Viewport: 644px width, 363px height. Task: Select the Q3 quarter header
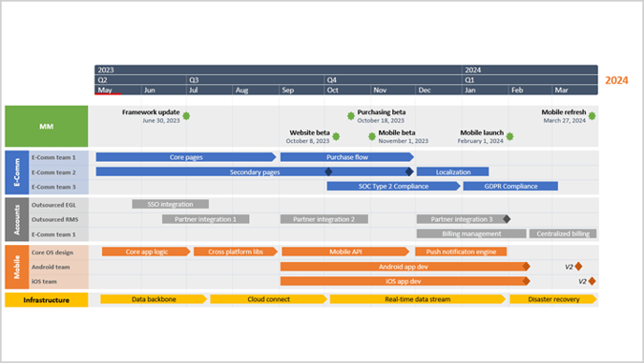255,80
